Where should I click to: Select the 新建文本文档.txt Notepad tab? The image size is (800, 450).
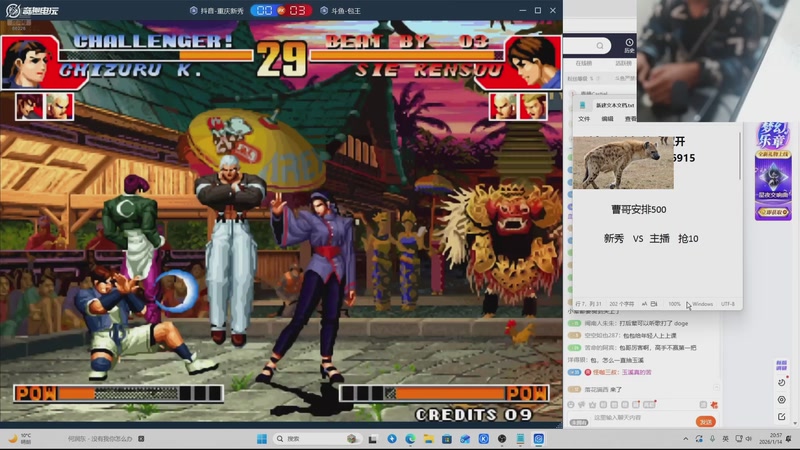tap(615, 105)
